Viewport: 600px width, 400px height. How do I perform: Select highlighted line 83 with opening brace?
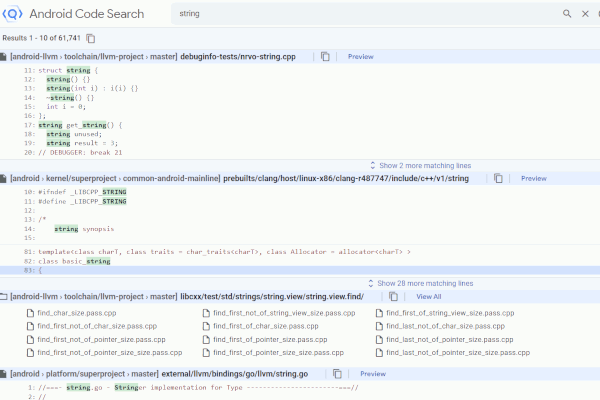click(x=300, y=270)
